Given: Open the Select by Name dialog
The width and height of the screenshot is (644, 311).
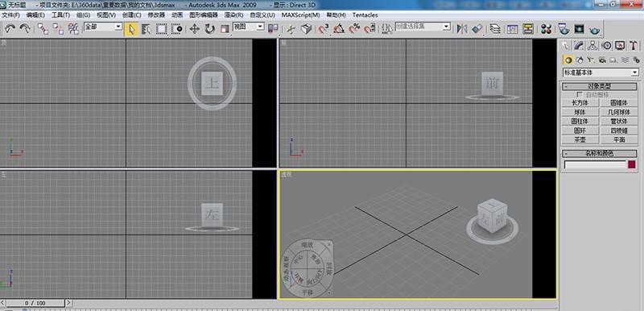Looking at the screenshot, I should (147, 29).
